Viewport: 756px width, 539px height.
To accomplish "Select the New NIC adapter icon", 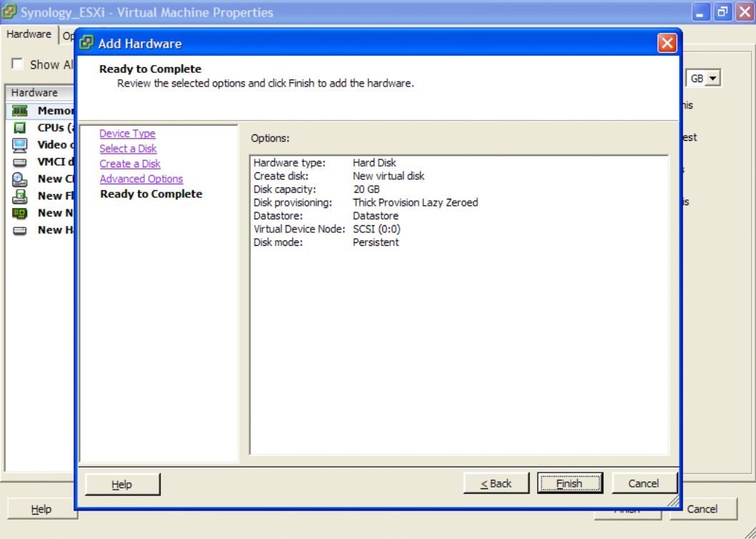I will pyautogui.click(x=20, y=213).
